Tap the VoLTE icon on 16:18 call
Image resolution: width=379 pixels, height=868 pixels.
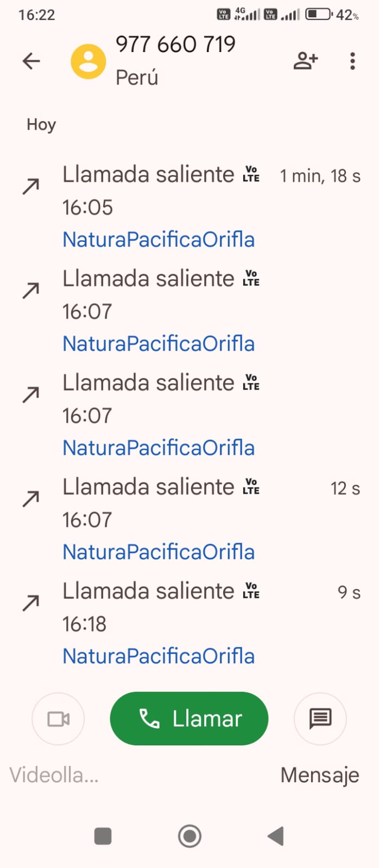pos(251,591)
